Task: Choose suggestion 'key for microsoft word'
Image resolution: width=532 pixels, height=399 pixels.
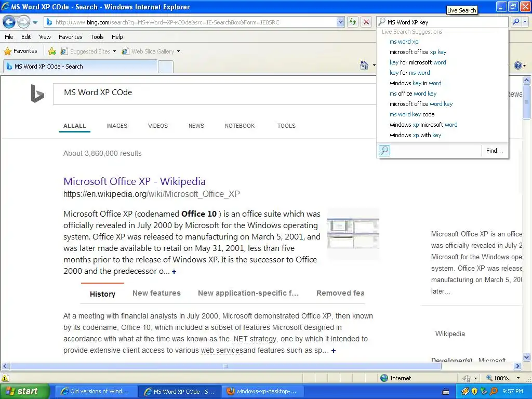Action: (x=418, y=62)
